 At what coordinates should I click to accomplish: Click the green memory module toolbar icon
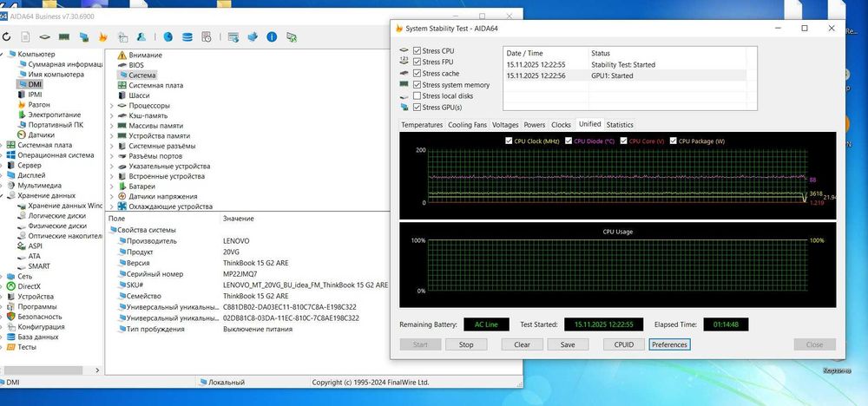point(64,37)
